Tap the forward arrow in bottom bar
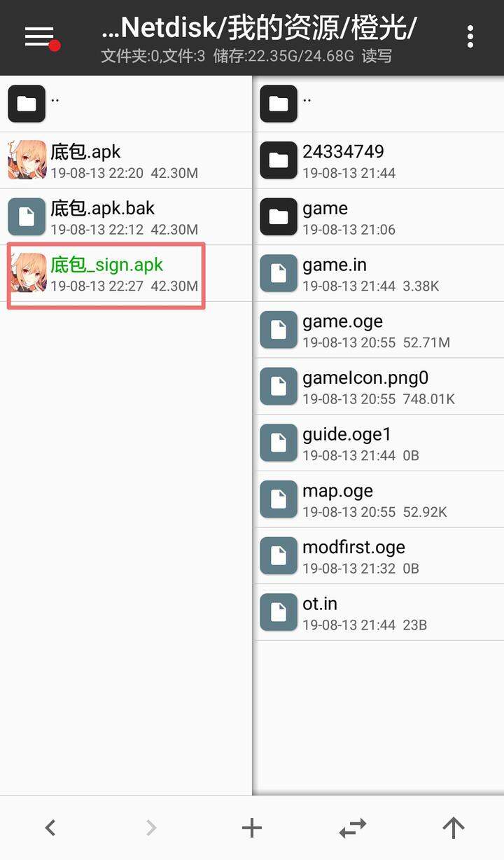 click(x=151, y=828)
